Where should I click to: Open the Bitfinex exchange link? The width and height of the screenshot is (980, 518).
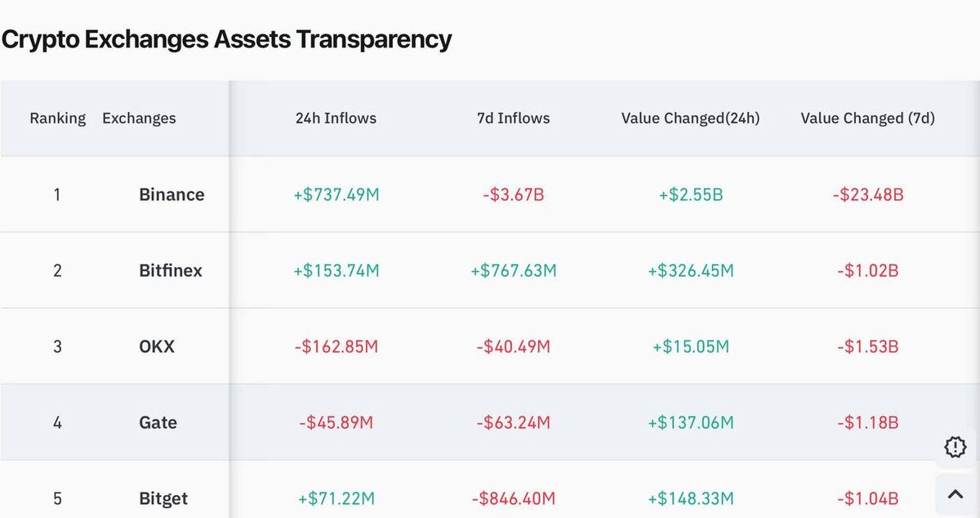[x=171, y=270]
